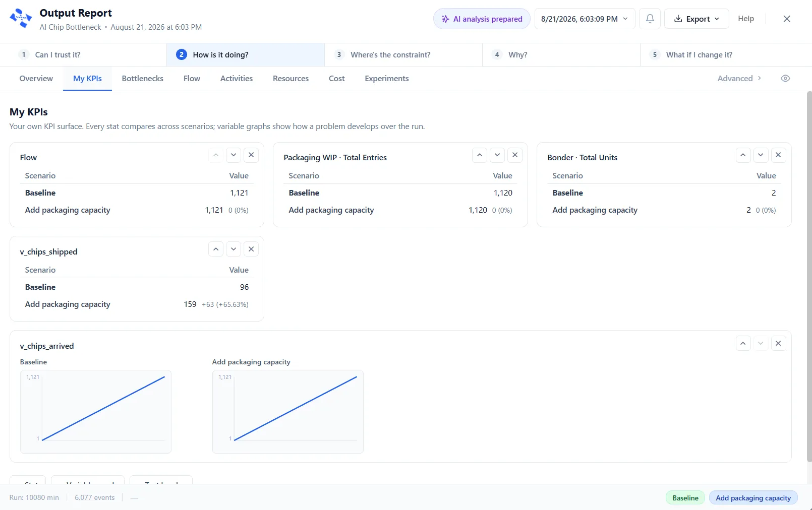Expand the Advanced tabs section
Viewport: 812px width, 510px height.
click(739, 78)
